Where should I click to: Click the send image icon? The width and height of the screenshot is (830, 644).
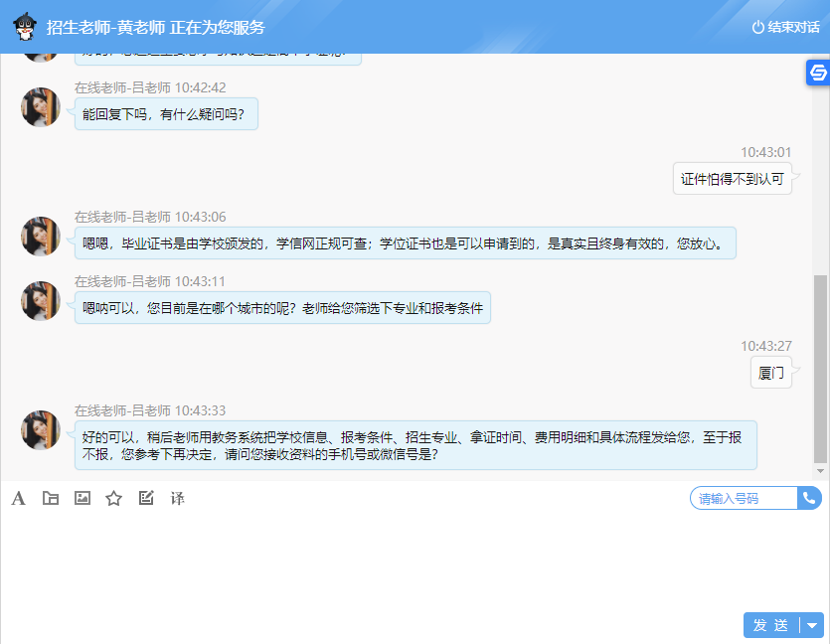pyautogui.click(x=82, y=498)
